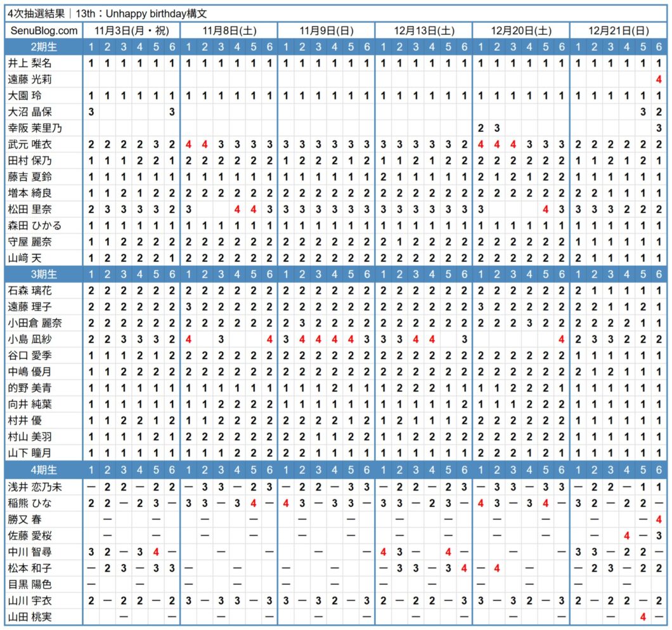672x630 pixels.
Task: Choose the 12月20日(土) date header
Action: 521,30
